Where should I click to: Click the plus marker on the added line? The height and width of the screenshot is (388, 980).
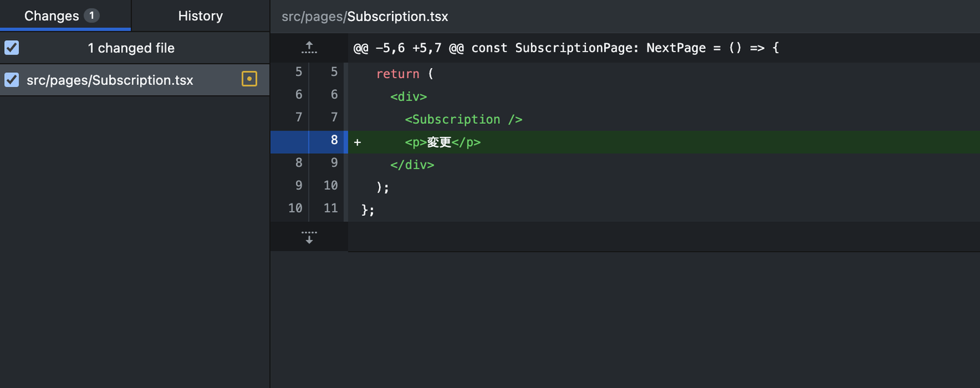click(357, 142)
